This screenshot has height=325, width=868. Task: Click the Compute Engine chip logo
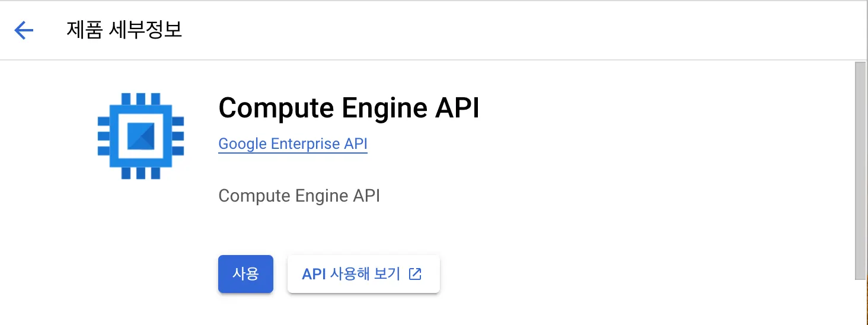coord(141,136)
